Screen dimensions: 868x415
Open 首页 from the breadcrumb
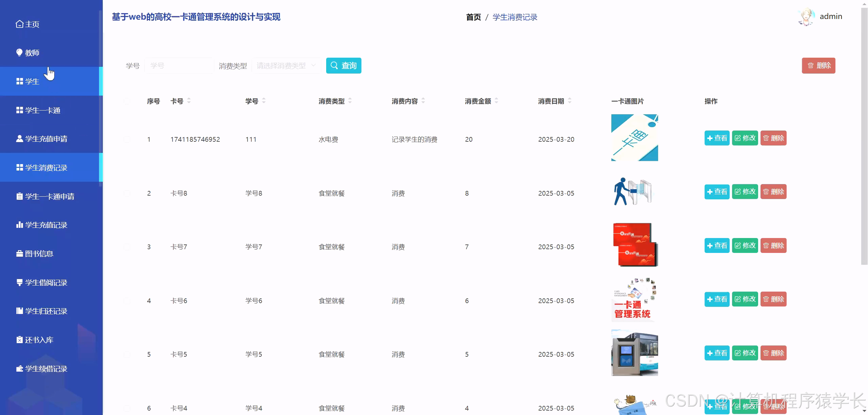474,17
